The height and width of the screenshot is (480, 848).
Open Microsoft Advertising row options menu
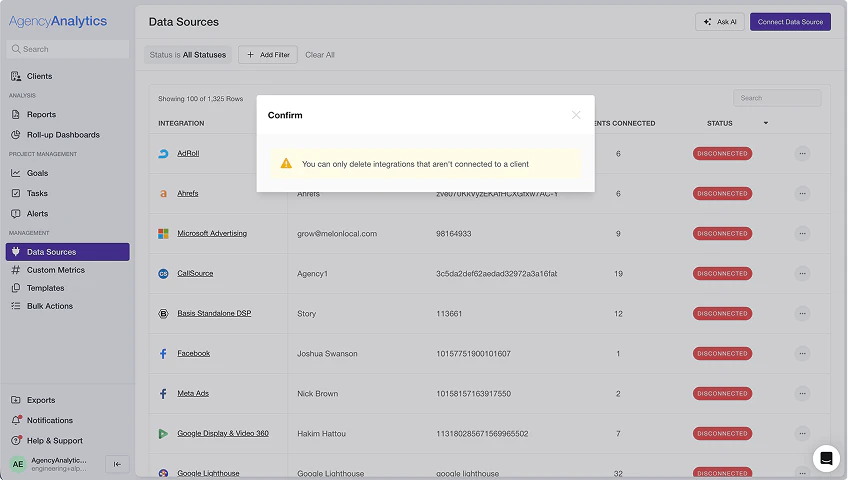click(803, 234)
